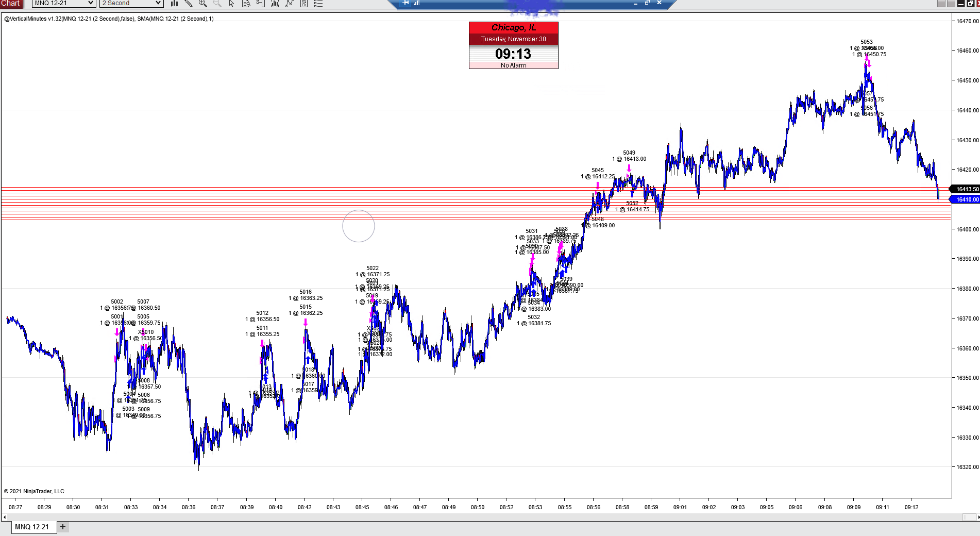Click the VerticalMinutes indicator label text
The image size is (980, 536).
pyautogui.click(x=109, y=19)
